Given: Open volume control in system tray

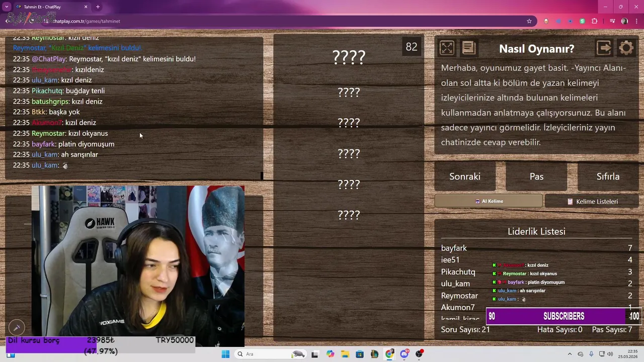Looking at the screenshot, I should [610, 354].
